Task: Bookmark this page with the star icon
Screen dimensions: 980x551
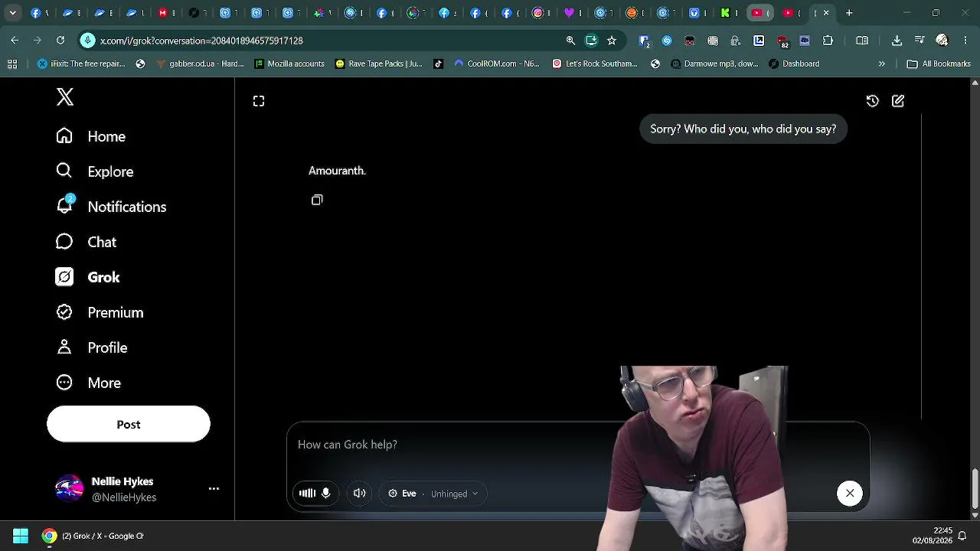Action: [612, 41]
